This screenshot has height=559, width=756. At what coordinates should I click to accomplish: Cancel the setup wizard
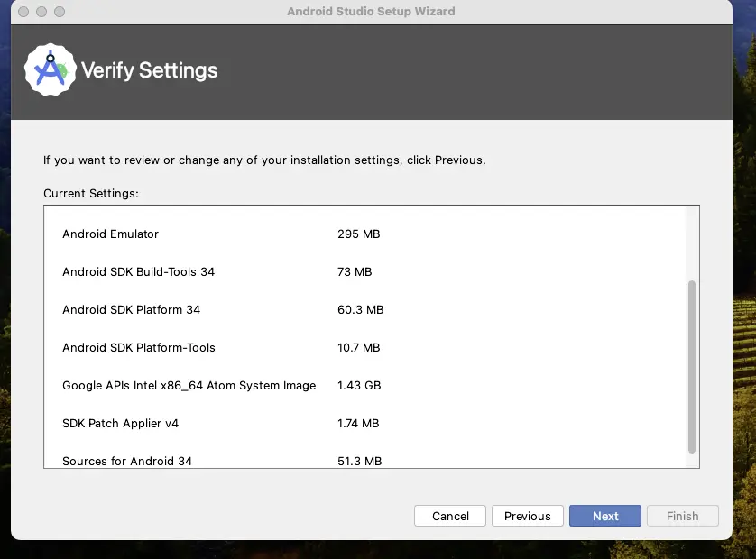(x=450, y=516)
